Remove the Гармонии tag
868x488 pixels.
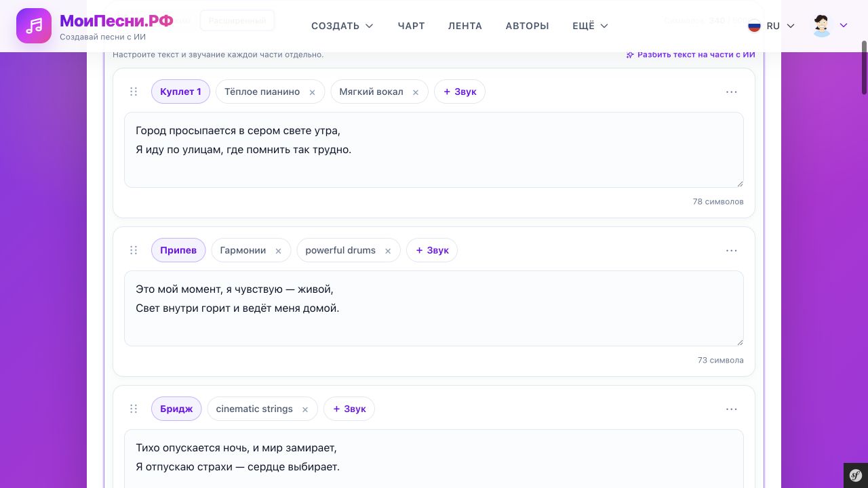(x=278, y=251)
